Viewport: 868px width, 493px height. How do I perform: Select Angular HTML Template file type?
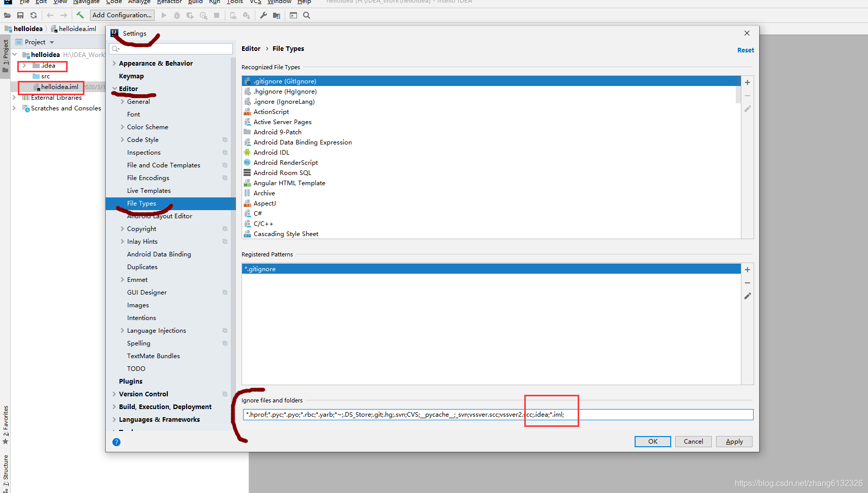pyautogui.click(x=289, y=183)
